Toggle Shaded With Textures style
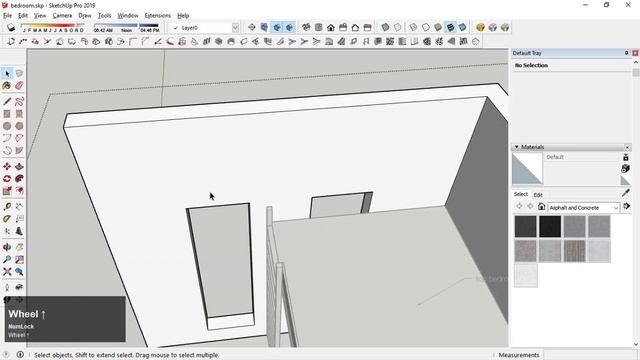 450,27
